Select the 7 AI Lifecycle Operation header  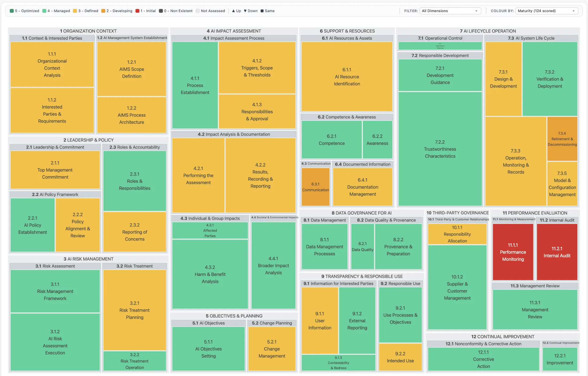coord(488,31)
